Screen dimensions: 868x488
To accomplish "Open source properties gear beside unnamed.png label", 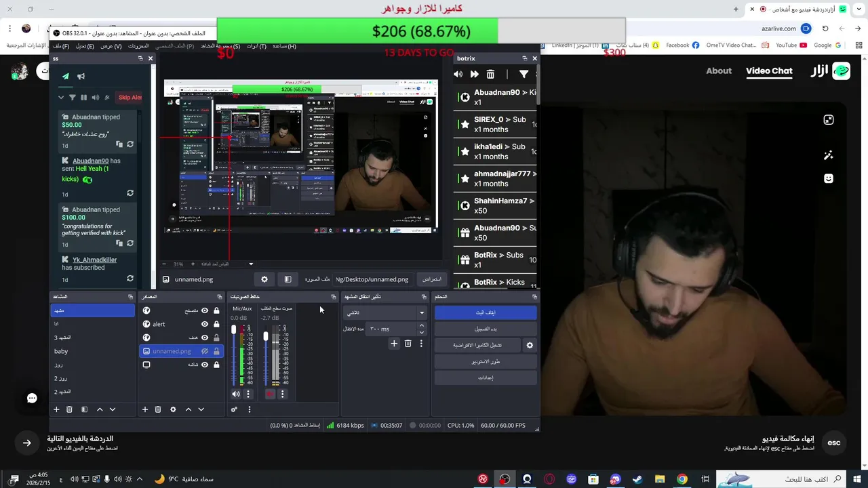I will point(264,279).
